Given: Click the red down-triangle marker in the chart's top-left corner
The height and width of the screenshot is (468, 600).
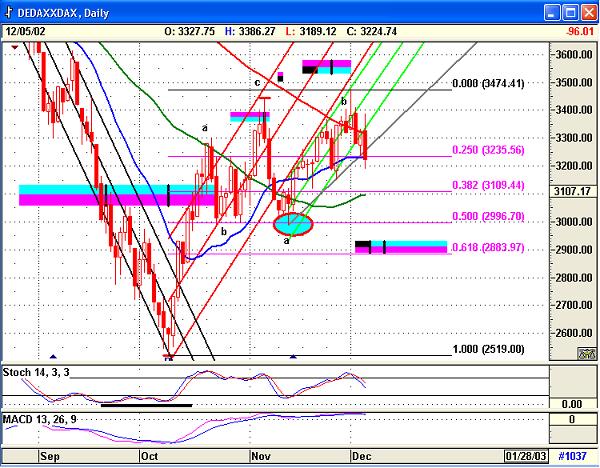Looking at the screenshot, I should (x=15, y=47).
